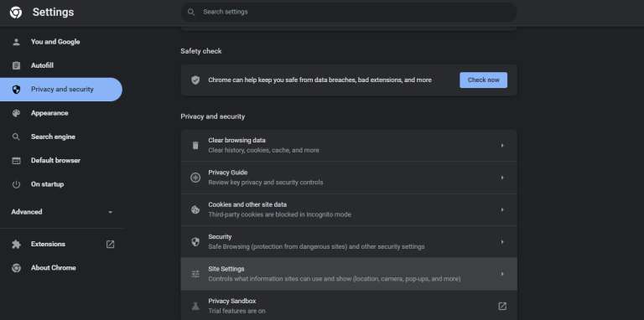The height and width of the screenshot is (320, 644).
Task: Open About Chrome page
Action: [x=54, y=268]
